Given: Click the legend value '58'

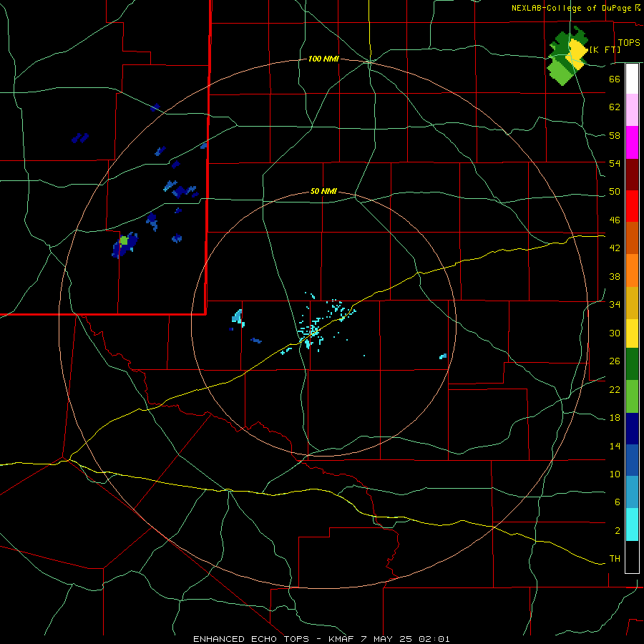Looking at the screenshot, I should coord(615,135).
